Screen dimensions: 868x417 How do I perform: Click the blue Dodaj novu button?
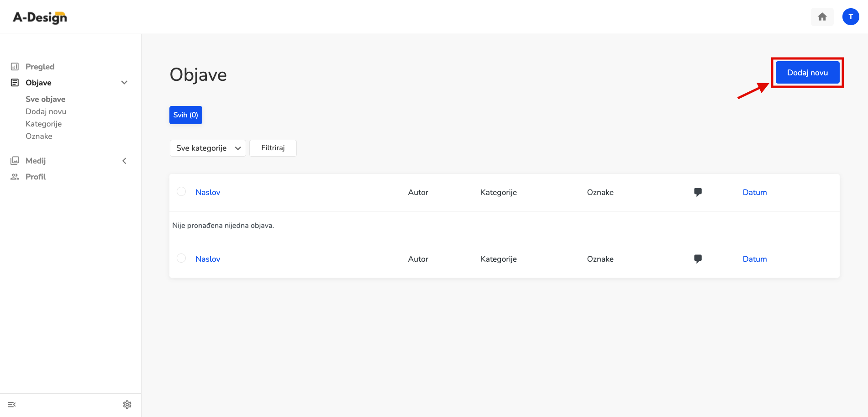(x=807, y=73)
